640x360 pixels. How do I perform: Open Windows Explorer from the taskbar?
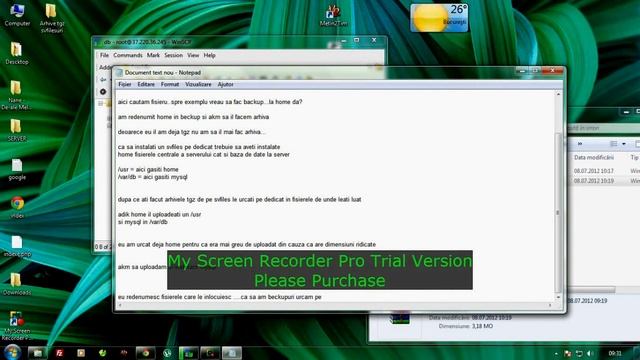pyautogui.click(x=38, y=353)
